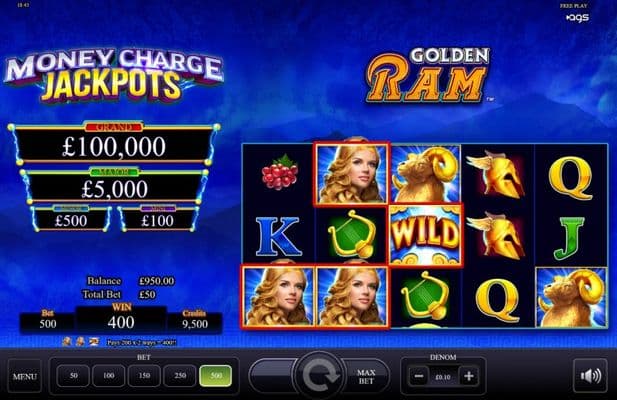Increase denomination with the plus button
This screenshot has width=617, height=400.
tap(468, 376)
